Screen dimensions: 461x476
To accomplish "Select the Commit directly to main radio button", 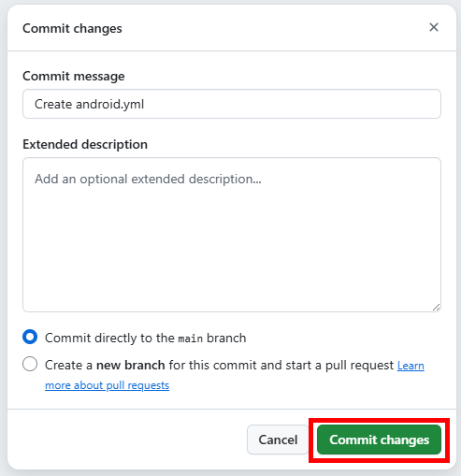I will (x=30, y=337).
